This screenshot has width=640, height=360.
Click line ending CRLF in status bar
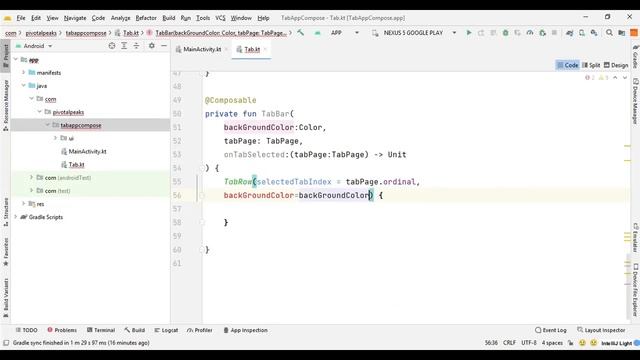pos(509,343)
